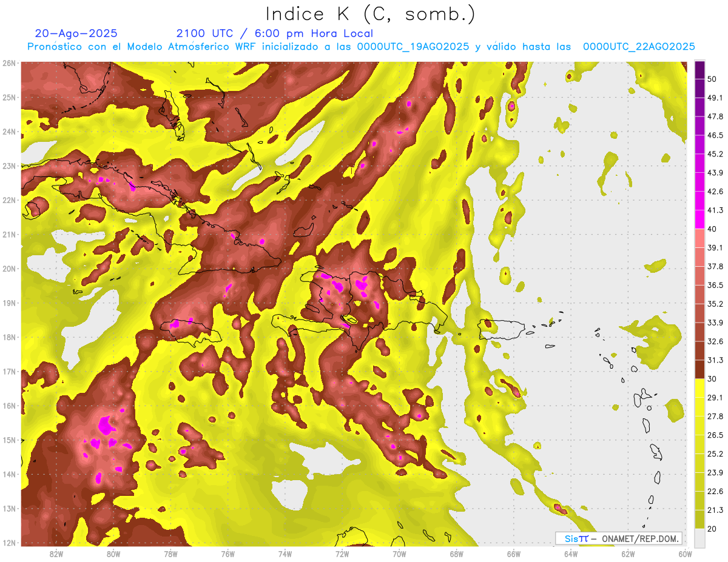Click the latitude label "25N"
728x562 pixels.
tap(9, 97)
